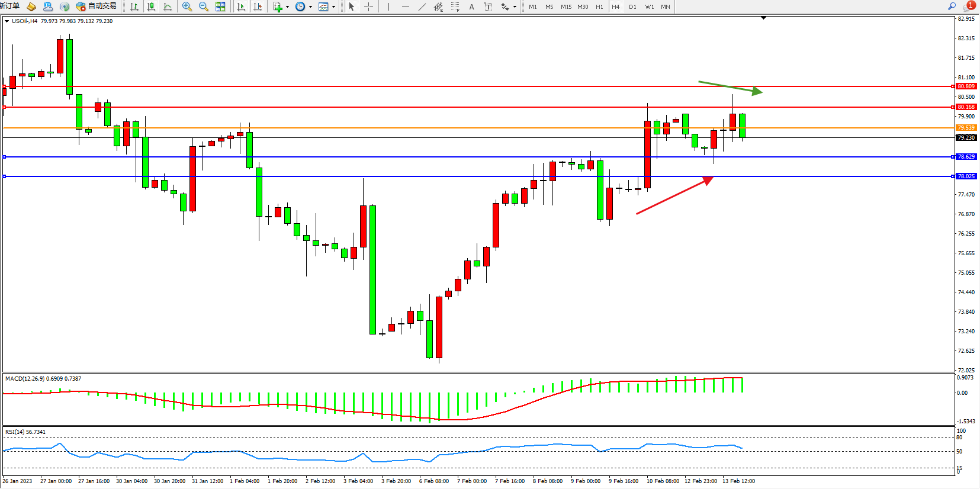Select the crosshair cursor tool
Image resolution: width=980 pixels, height=489 pixels.
coord(368,7)
